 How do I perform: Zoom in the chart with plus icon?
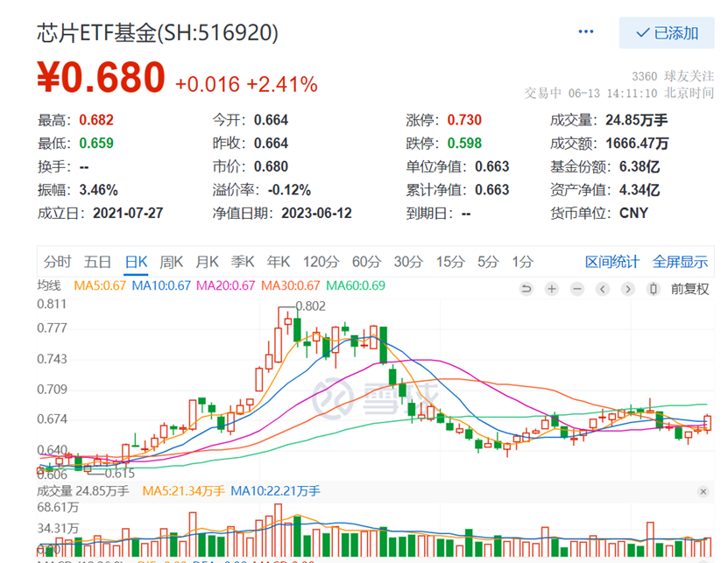(x=552, y=289)
